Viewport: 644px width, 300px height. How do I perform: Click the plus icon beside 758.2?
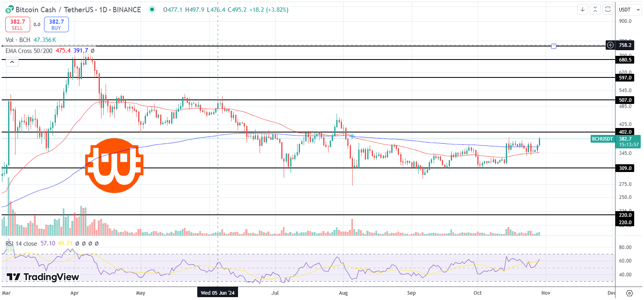pyautogui.click(x=610, y=45)
